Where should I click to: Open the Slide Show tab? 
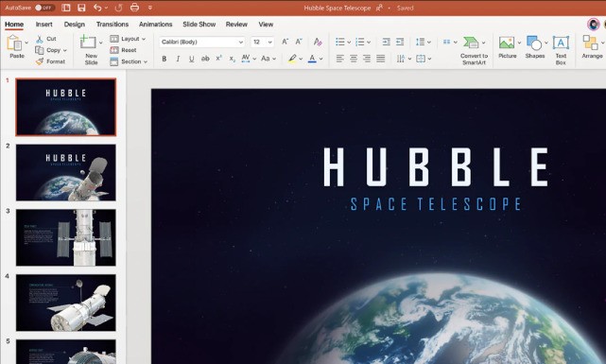click(199, 24)
